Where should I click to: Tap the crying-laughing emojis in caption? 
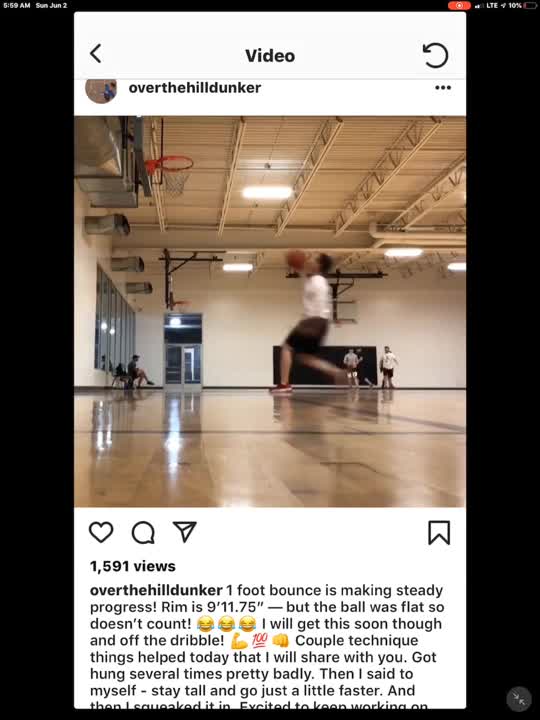(x=226, y=624)
